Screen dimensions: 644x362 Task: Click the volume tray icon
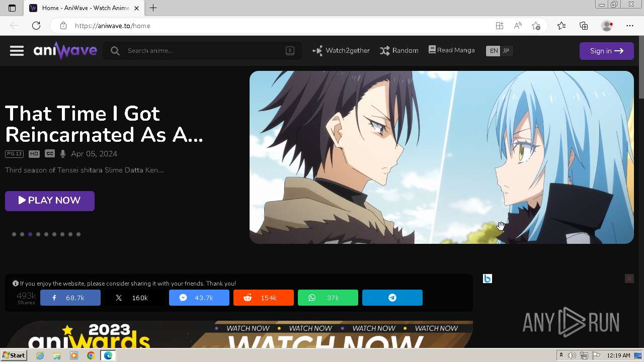(x=572, y=355)
